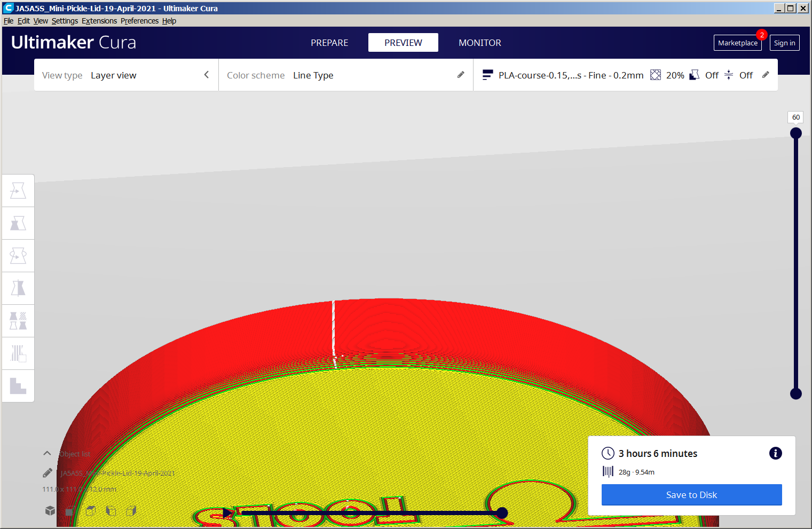812x529 pixels.
Task: Select the Support Blocker tool
Action: point(18,353)
